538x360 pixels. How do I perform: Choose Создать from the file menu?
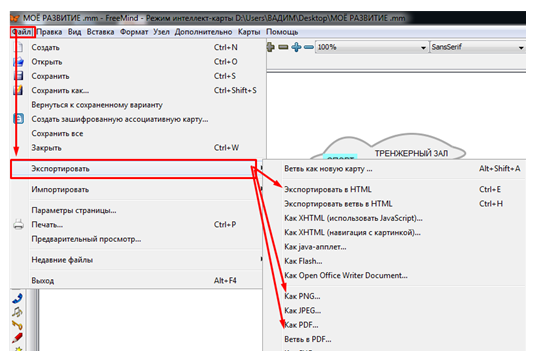coord(137,47)
